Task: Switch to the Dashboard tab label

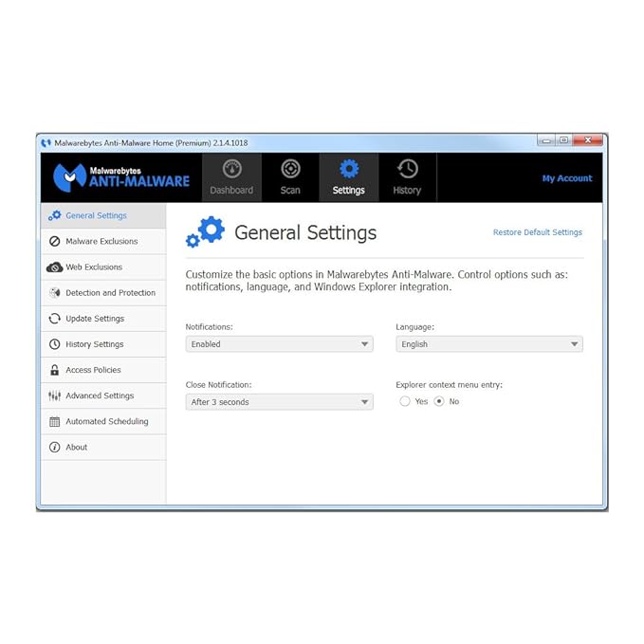Action: [x=231, y=190]
